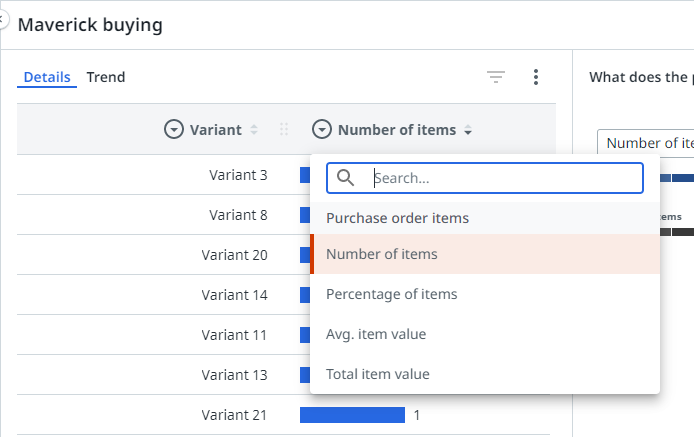Click the column drag handle dots
The image size is (694, 437).
coord(284,130)
